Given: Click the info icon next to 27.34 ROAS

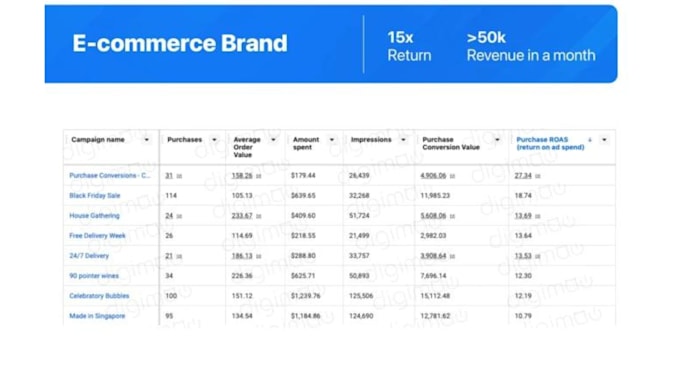Looking at the screenshot, I should [538, 176].
